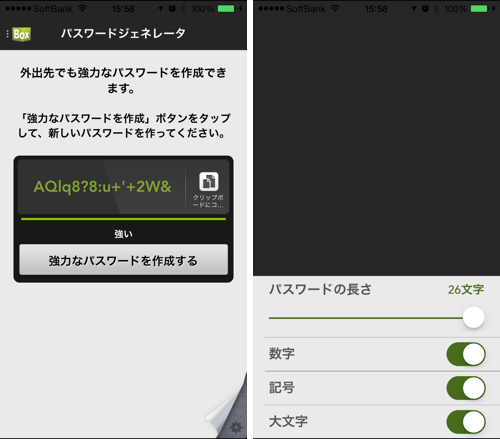Select the generated password text field

(102, 187)
